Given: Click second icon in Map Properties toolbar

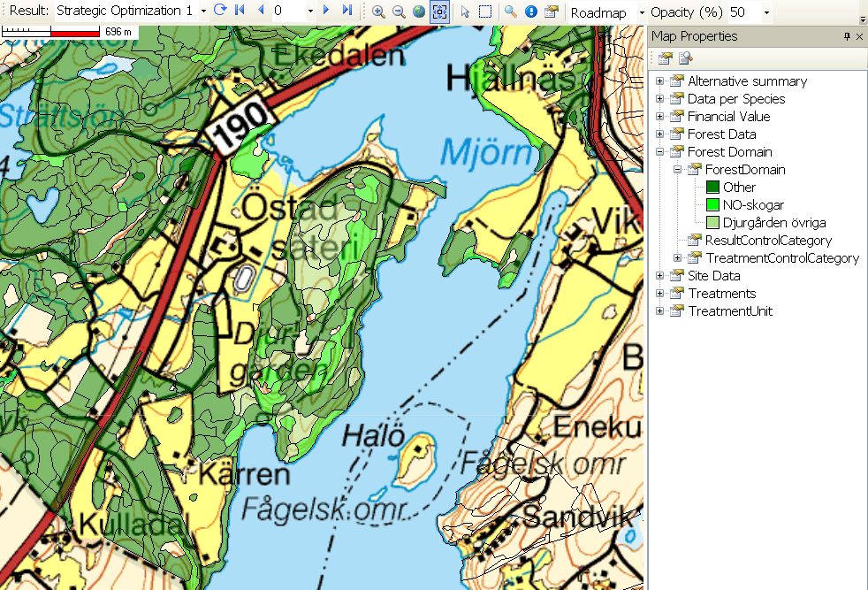Looking at the screenshot, I should (x=685, y=58).
